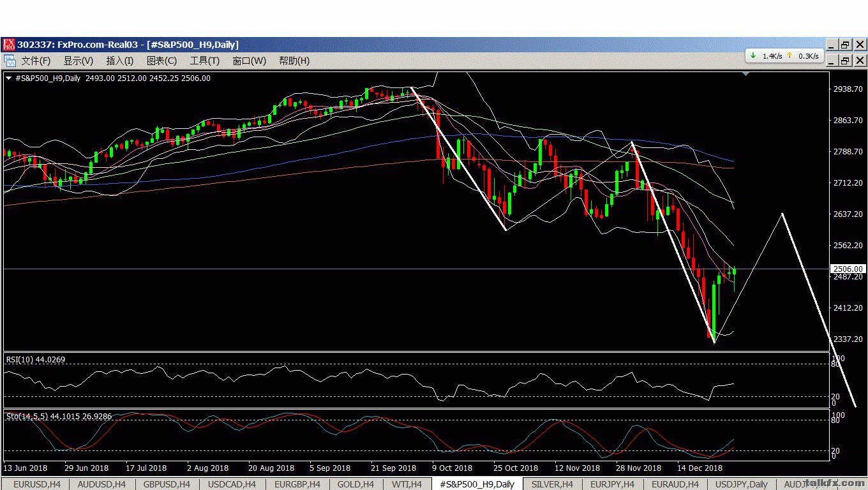Click the 2938.70 price axis label
The image size is (868, 490).
coord(848,89)
